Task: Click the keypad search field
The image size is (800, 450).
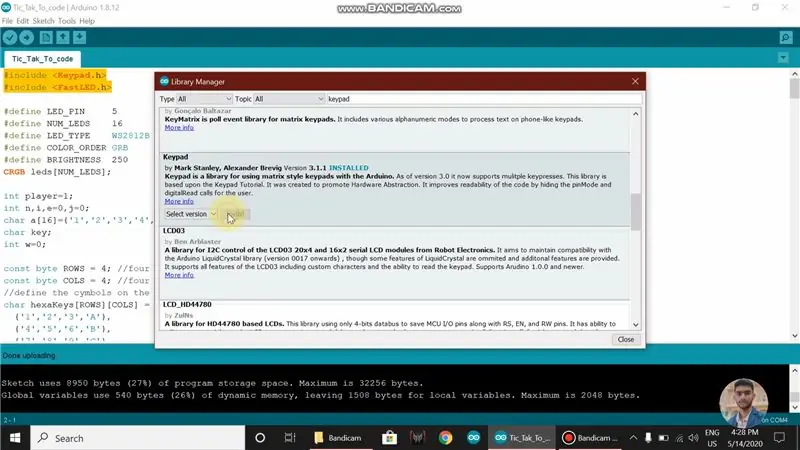Action: 483,99
